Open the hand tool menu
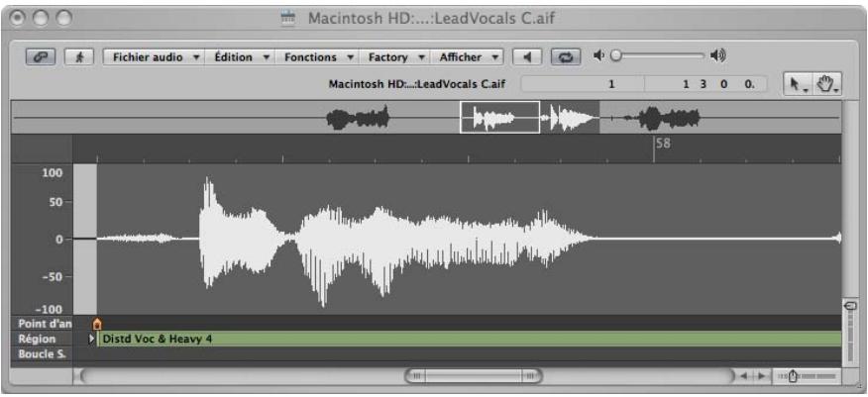 (827, 84)
